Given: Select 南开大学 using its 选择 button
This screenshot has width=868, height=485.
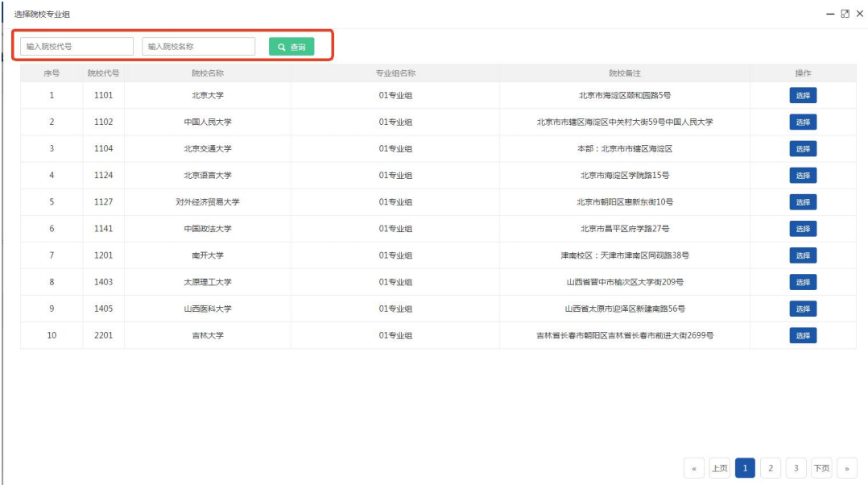Looking at the screenshot, I should click(x=802, y=255).
